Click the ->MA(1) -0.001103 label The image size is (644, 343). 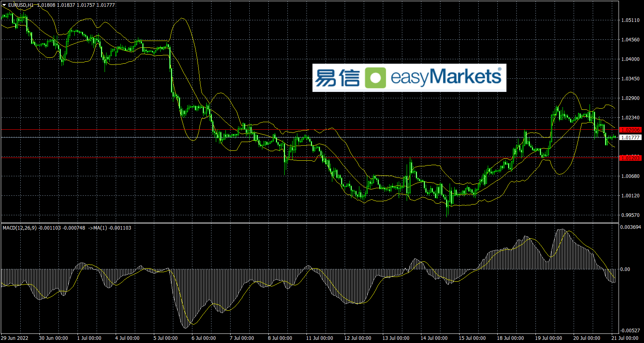109,228
